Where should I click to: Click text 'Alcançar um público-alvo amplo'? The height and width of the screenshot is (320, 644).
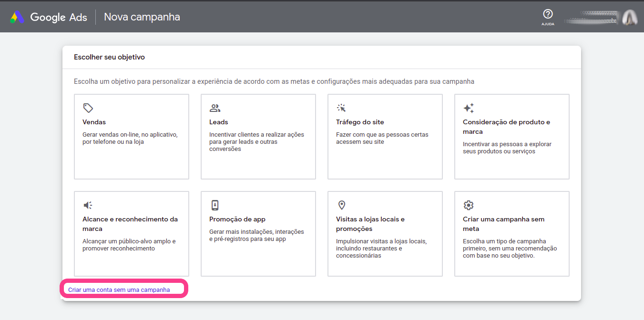click(129, 245)
